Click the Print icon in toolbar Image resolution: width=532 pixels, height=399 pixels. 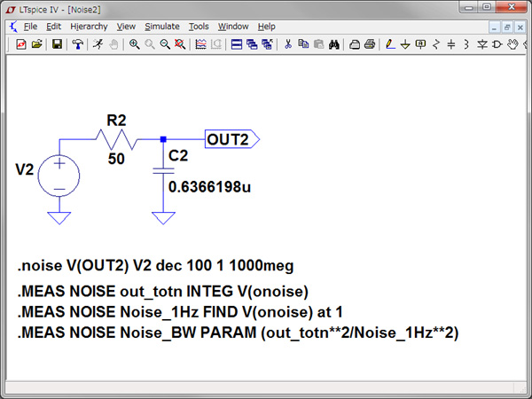[369, 44]
